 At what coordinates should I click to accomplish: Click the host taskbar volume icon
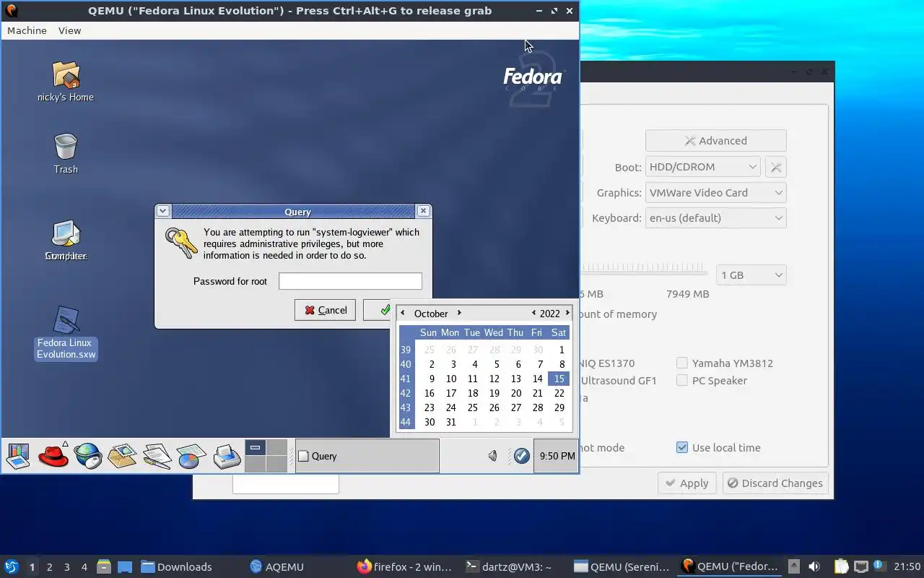coord(814,566)
